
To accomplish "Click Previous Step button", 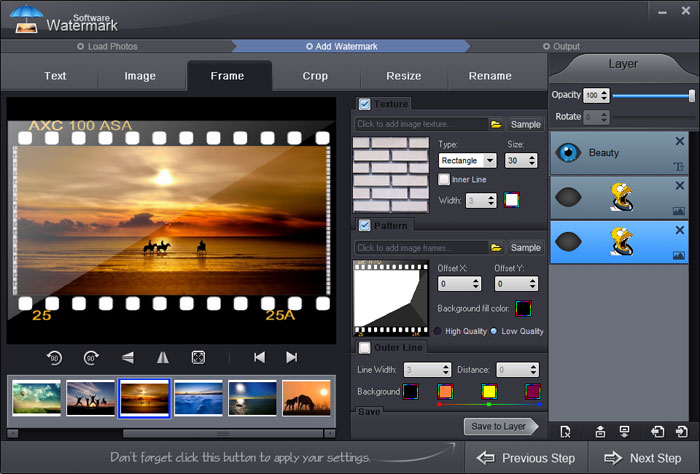I will tap(526, 458).
